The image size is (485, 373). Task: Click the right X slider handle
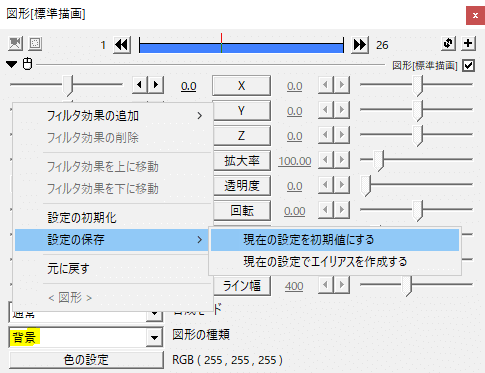[x=418, y=86]
